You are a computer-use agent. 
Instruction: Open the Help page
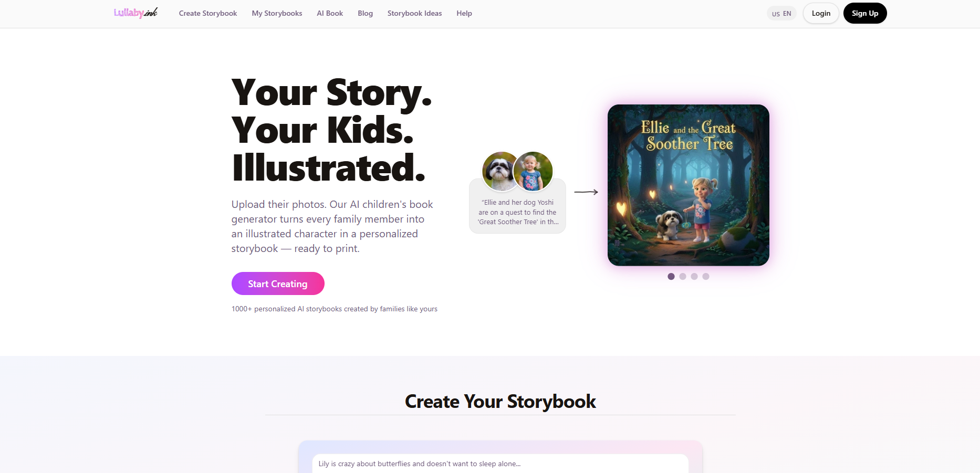[464, 13]
